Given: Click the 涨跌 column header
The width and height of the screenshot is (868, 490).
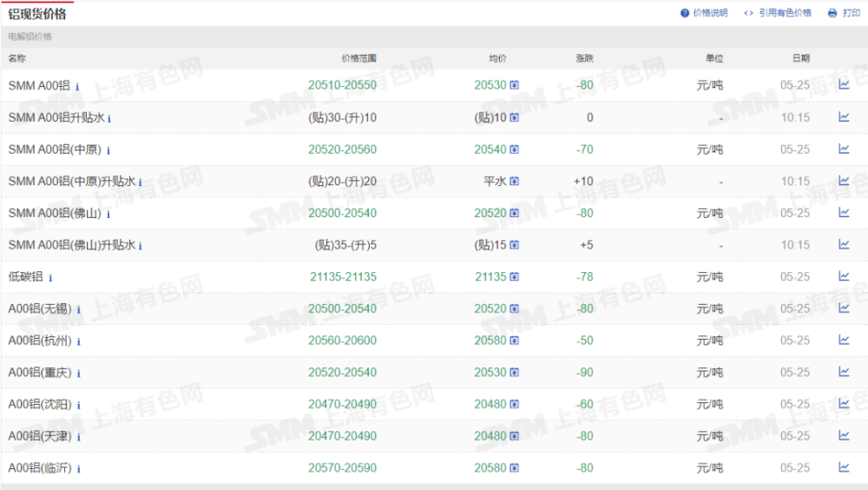Looking at the screenshot, I should click(x=584, y=58).
